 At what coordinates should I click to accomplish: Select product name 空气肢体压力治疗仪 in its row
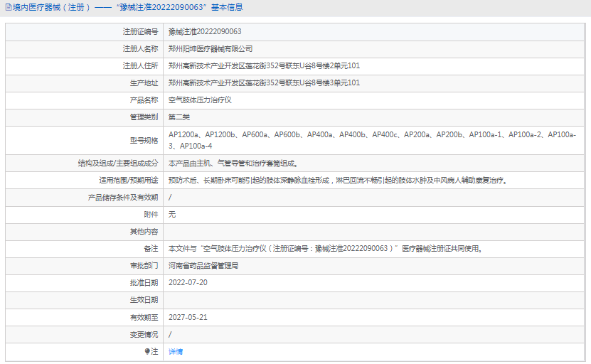point(200,100)
